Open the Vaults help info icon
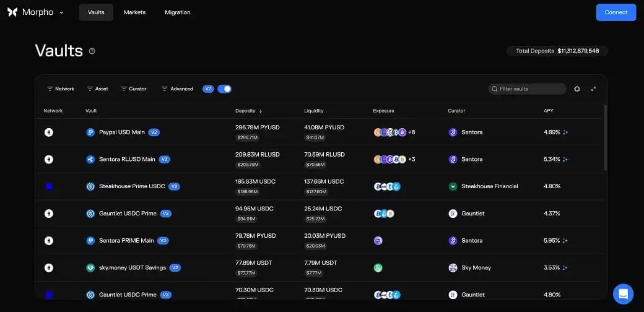 [x=92, y=51]
